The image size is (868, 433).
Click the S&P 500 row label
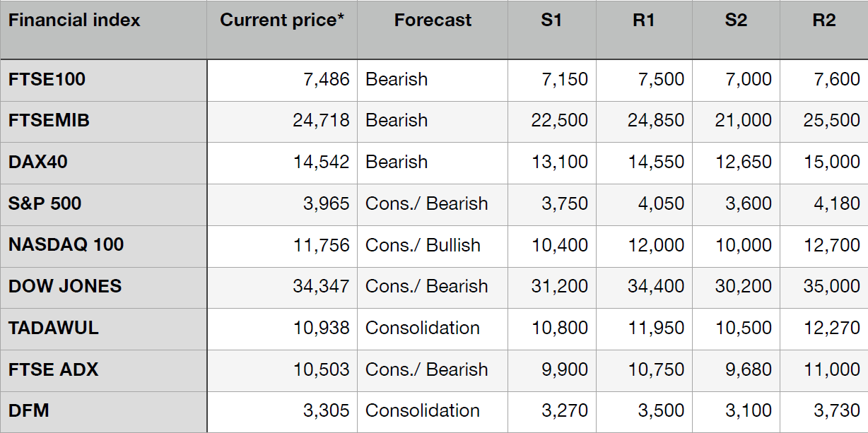click(x=45, y=203)
